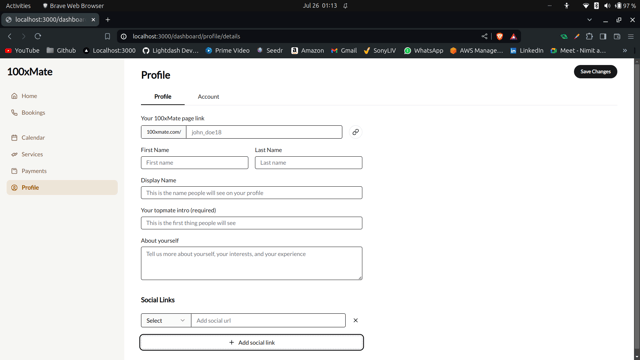Expand the social platform Select dropdown
Screen dimensions: 640x360
166,320
